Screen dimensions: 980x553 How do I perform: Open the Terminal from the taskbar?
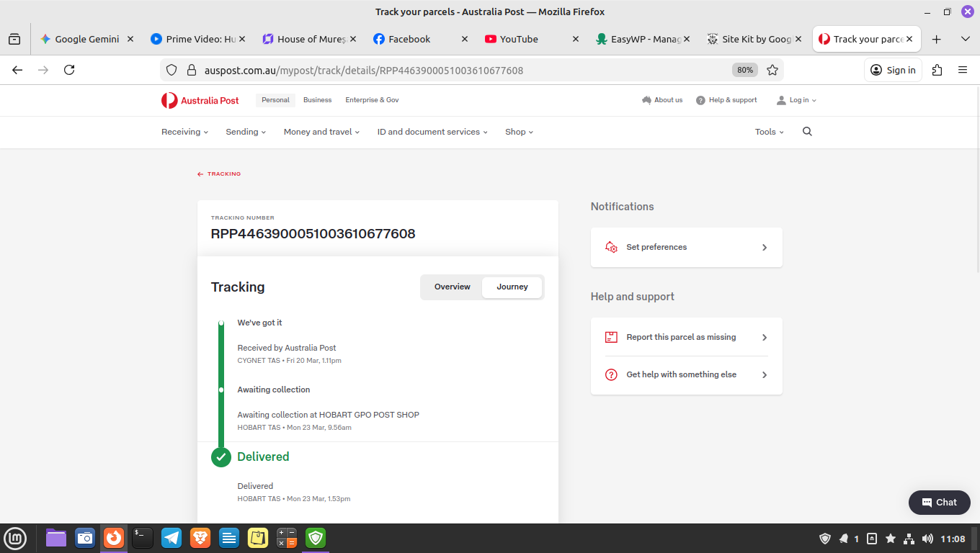coord(142,538)
